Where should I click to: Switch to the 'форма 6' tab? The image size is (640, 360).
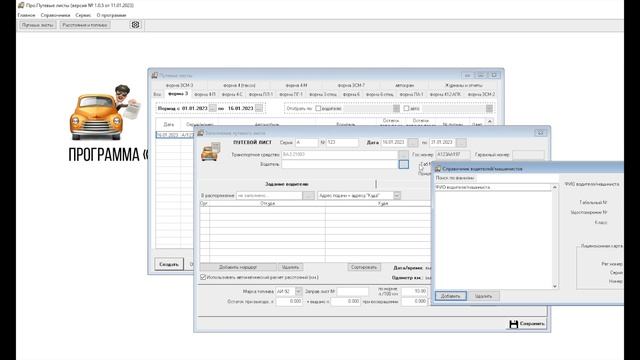click(x=351, y=94)
